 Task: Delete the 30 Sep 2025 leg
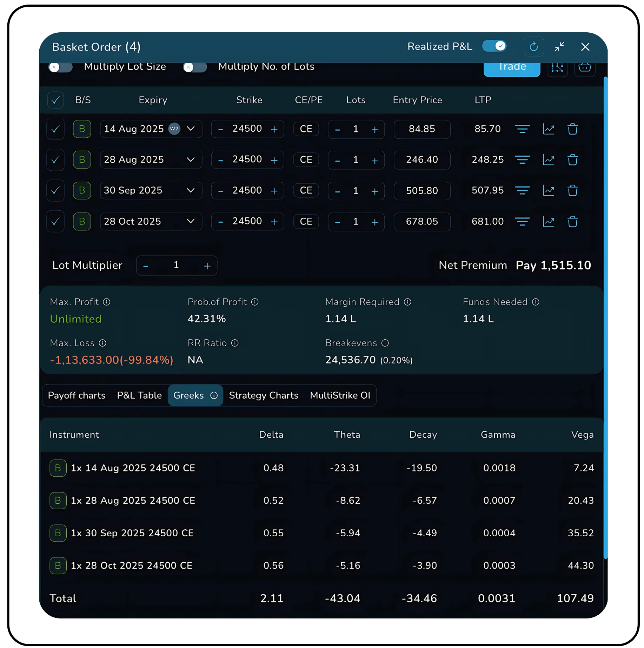pos(573,191)
